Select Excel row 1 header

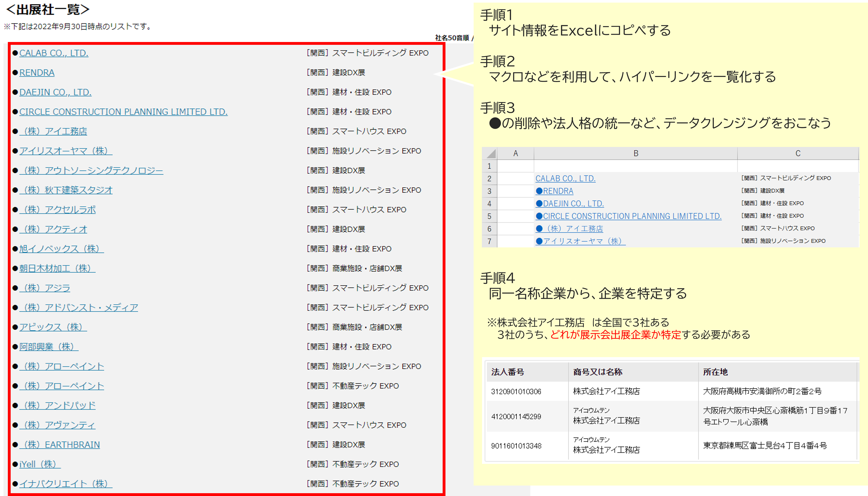tap(489, 166)
